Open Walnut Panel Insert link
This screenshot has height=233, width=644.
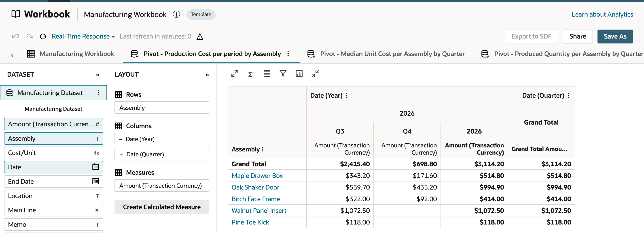click(259, 211)
